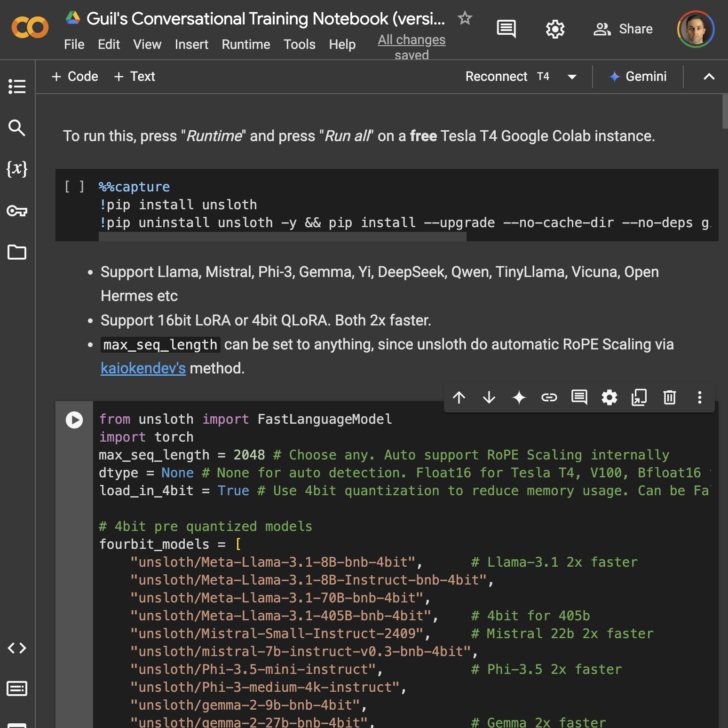This screenshot has width=728, height=728.
Task: Click "unsloth/Phi-3-medium-4k-instruct" string
Action: (265, 687)
